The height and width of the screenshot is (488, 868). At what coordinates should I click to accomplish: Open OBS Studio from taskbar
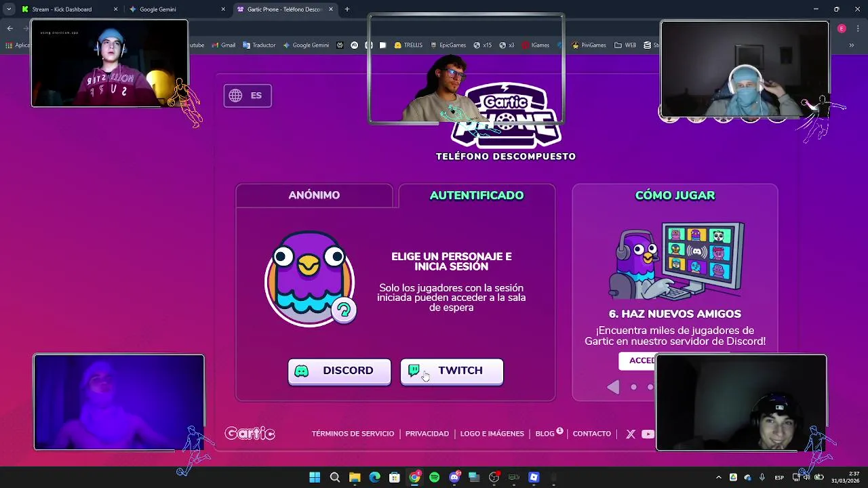point(494,477)
